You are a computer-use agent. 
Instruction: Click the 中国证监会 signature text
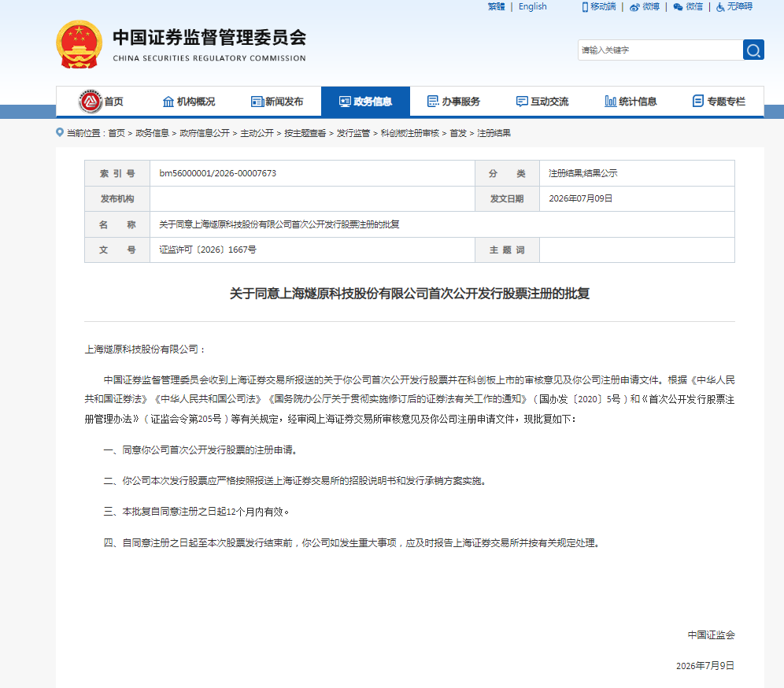pos(711,635)
